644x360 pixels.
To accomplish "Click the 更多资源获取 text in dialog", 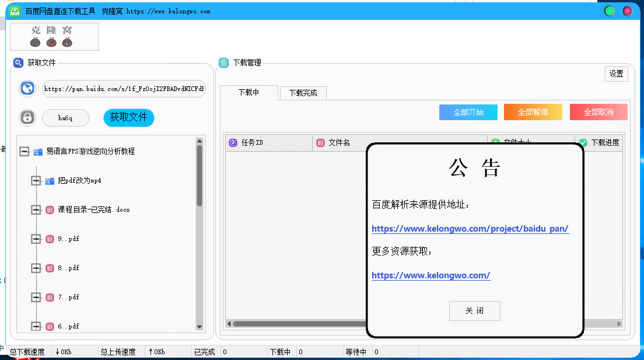I will point(402,251).
